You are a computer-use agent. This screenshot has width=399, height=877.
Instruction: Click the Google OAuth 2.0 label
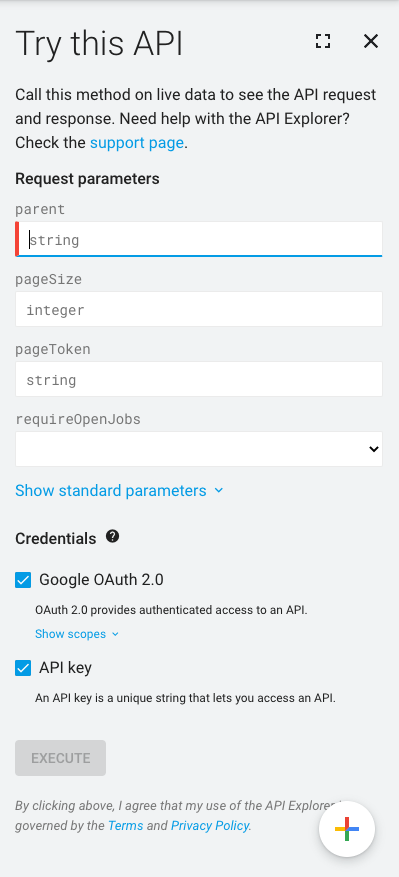click(101, 580)
